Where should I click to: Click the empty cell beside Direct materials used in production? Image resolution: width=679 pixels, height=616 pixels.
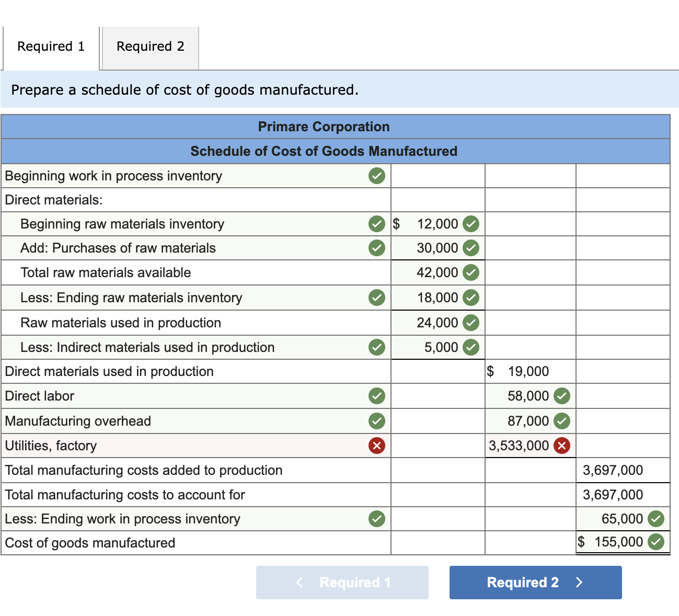(x=438, y=371)
